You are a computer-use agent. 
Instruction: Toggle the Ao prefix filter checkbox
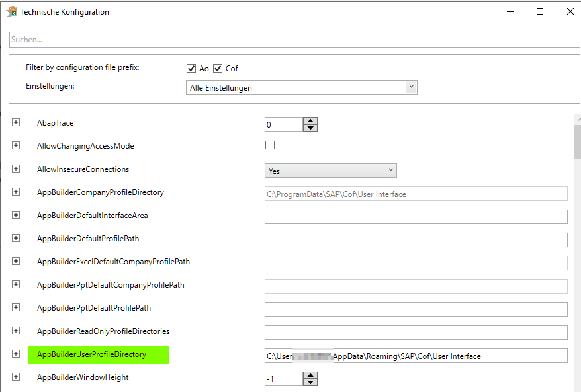coord(192,69)
